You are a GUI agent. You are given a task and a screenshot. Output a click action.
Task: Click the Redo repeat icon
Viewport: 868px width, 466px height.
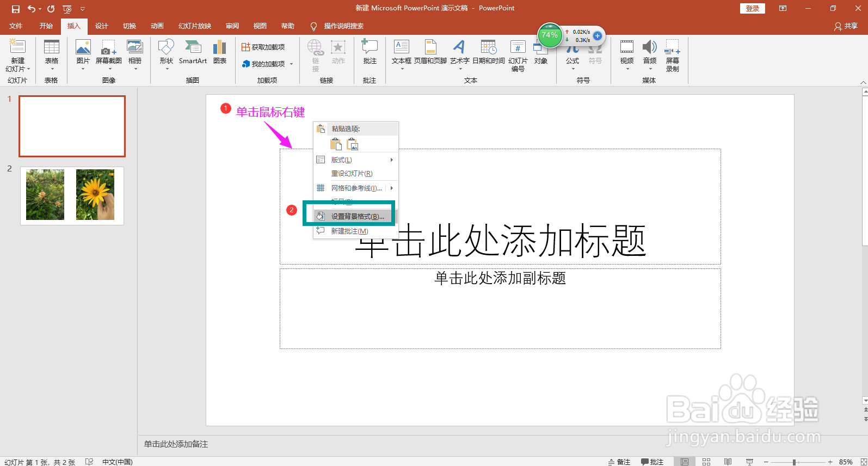51,9
